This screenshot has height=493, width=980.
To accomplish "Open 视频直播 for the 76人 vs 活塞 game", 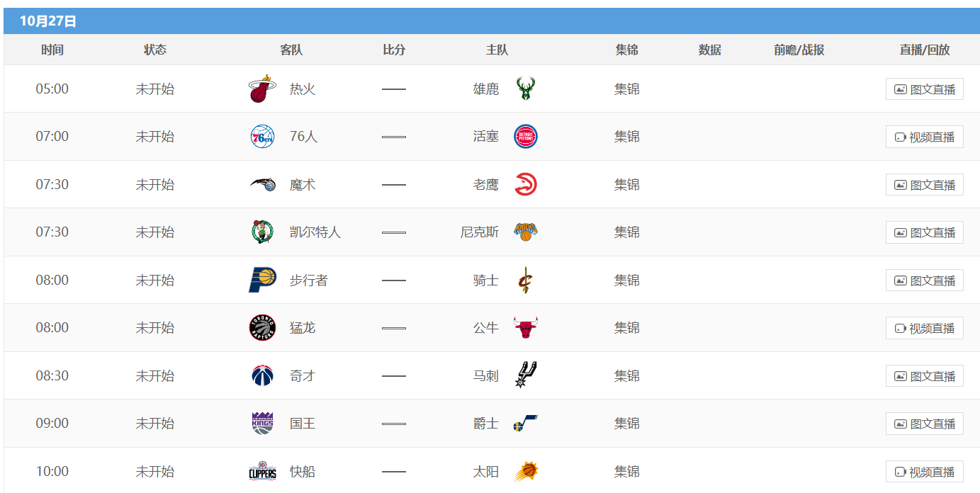I will tap(924, 136).
